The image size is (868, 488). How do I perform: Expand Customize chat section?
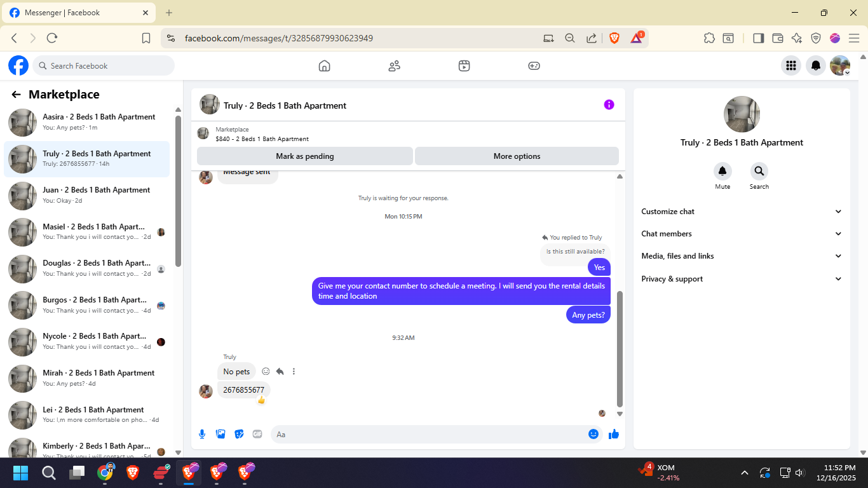tap(742, 212)
